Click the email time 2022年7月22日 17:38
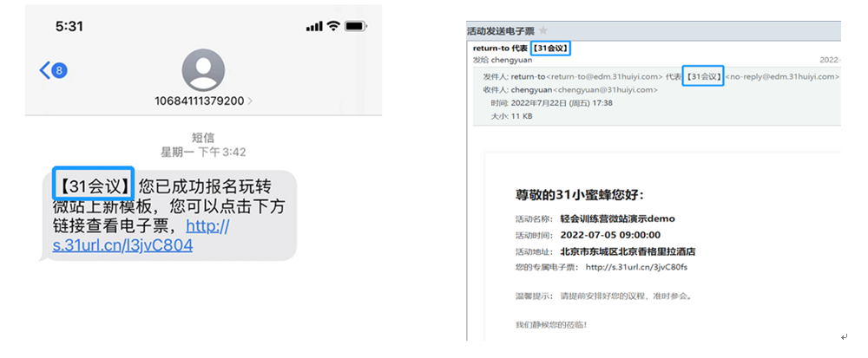This screenshot has width=868, height=358. 562,103
